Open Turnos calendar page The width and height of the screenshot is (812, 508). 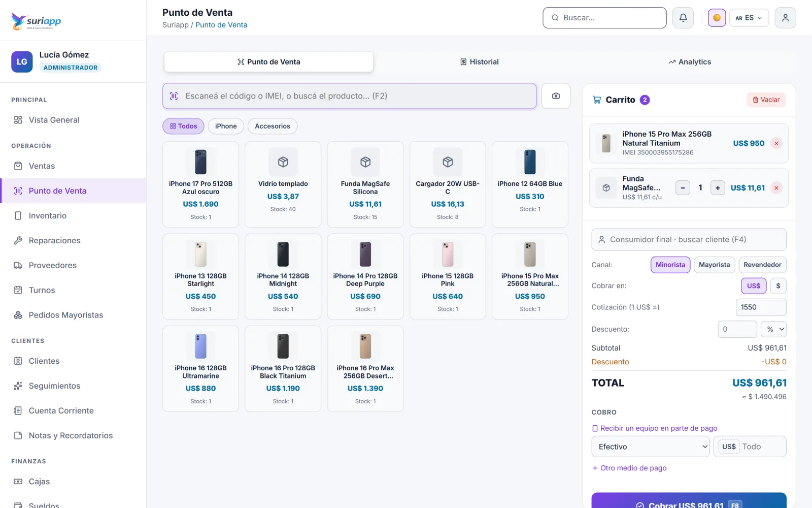[x=73, y=291]
